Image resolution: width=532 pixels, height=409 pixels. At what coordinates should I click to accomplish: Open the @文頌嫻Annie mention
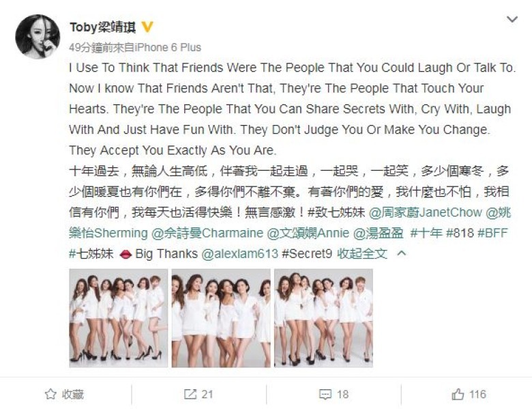pos(308,233)
